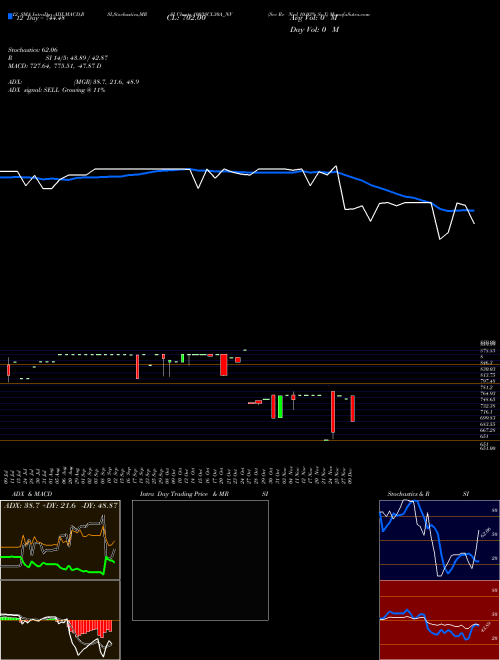This screenshot has width=500, height=660.
Task: Click the Avg Vol: 0 M label
Action: click(x=314, y=18)
